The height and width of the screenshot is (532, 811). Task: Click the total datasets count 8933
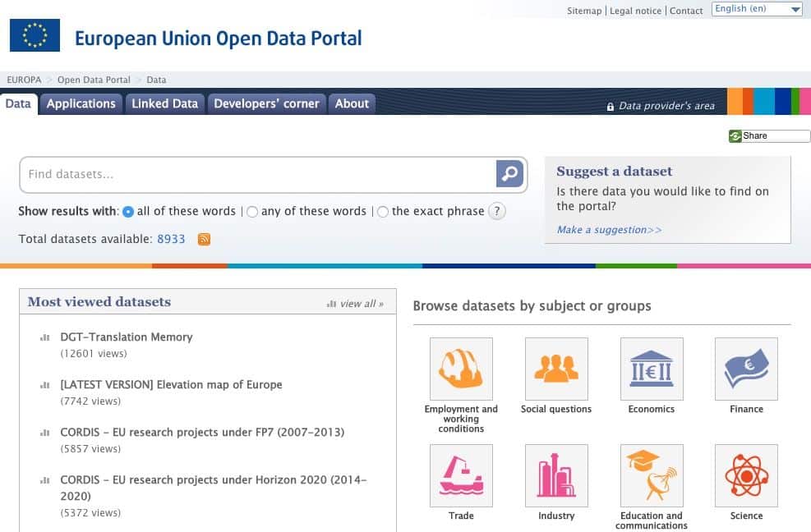171,239
